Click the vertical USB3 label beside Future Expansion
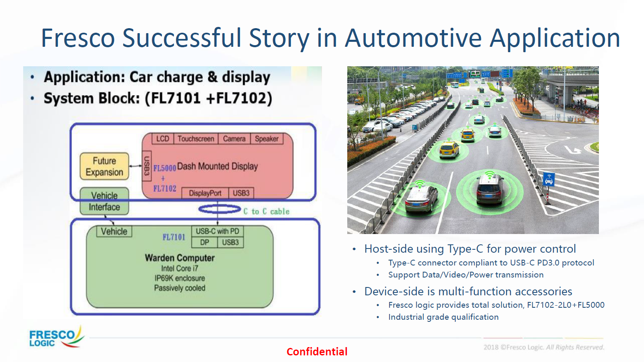The image size is (644, 362). 147,166
